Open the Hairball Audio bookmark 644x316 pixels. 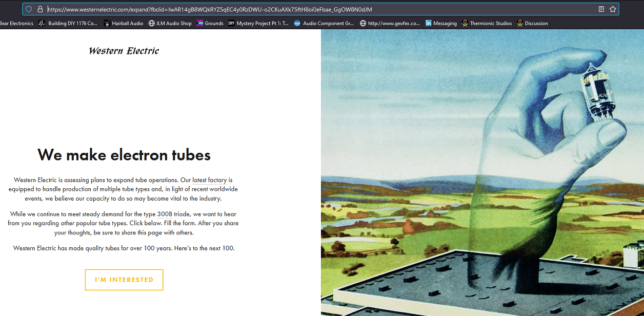(123, 23)
